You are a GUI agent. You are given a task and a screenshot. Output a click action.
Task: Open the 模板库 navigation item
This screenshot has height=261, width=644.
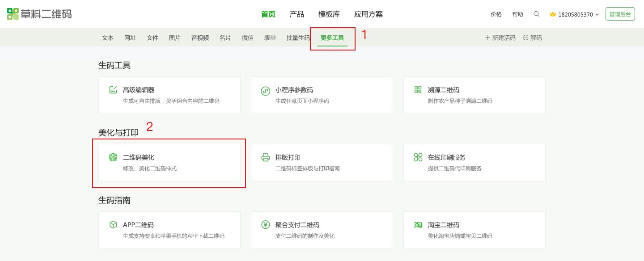pyautogui.click(x=329, y=14)
